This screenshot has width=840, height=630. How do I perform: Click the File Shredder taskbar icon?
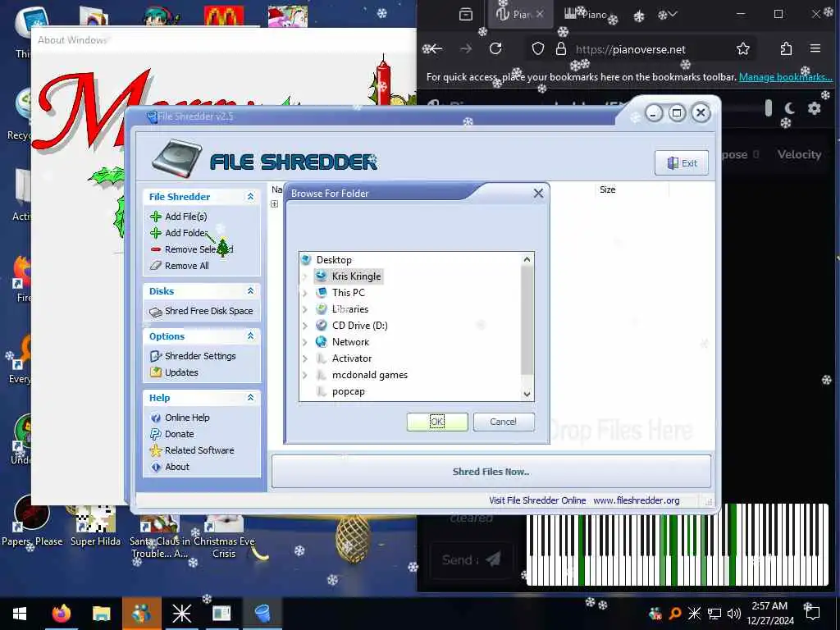(x=262, y=613)
